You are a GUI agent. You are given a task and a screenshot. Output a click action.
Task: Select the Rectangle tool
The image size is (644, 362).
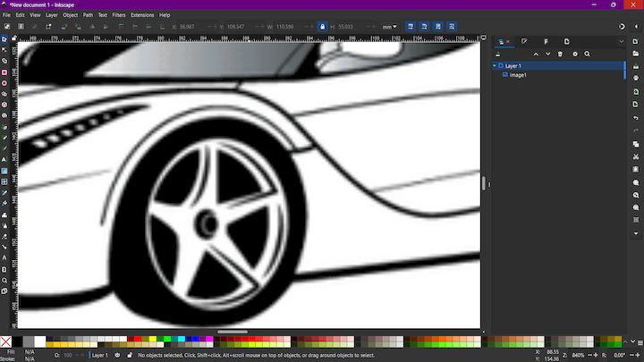(x=4, y=72)
